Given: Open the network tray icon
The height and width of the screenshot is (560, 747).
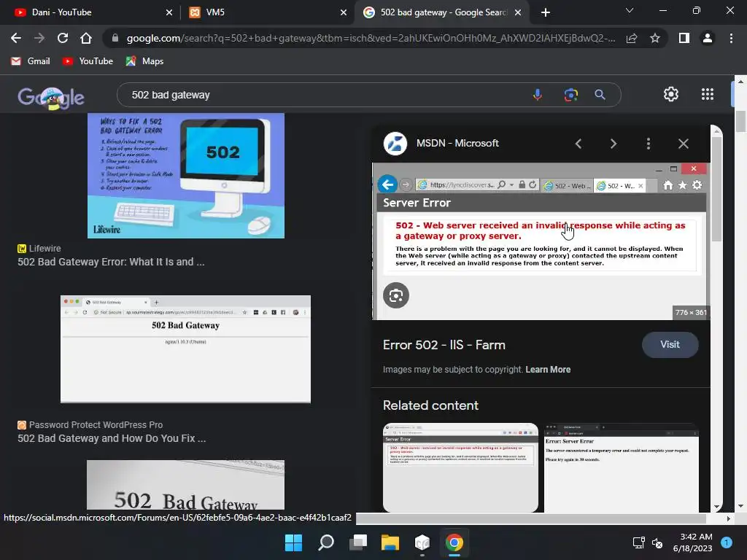Looking at the screenshot, I should click(638, 542).
